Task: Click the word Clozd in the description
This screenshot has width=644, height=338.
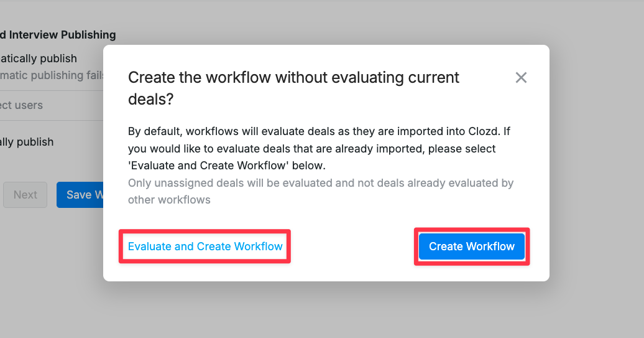Action: point(484,131)
